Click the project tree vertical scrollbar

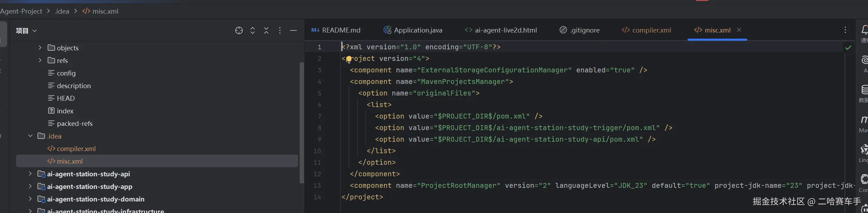(x=302, y=122)
